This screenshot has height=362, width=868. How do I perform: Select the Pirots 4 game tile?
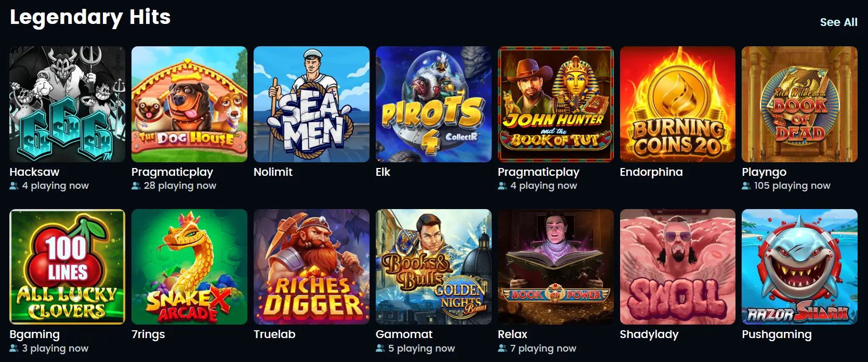tap(433, 105)
